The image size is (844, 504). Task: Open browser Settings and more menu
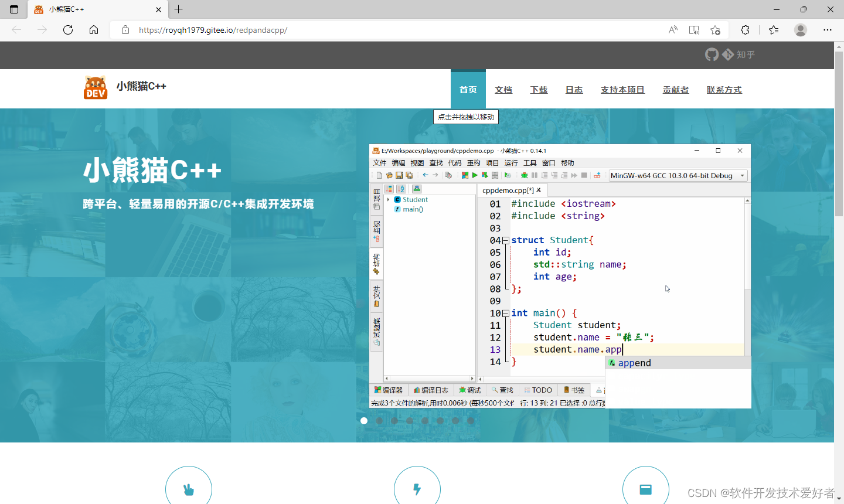(828, 30)
